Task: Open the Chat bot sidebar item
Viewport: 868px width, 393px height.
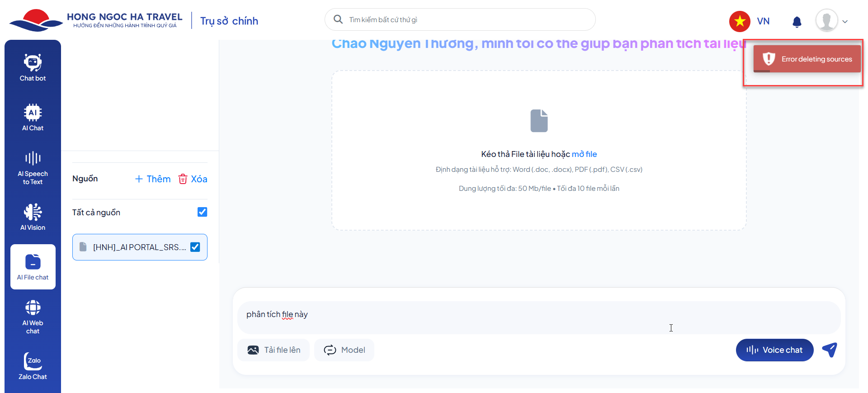Action: (33, 68)
